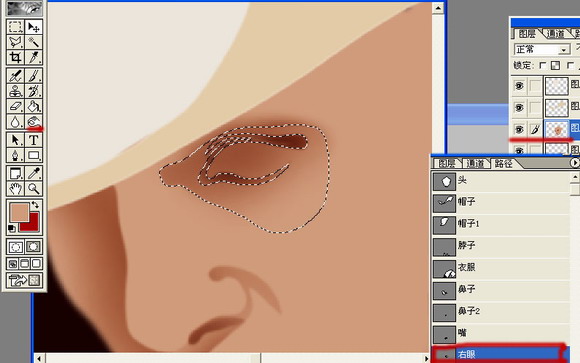Select the 衣服 path row
The width and height of the screenshot is (580, 363).
click(x=501, y=268)
